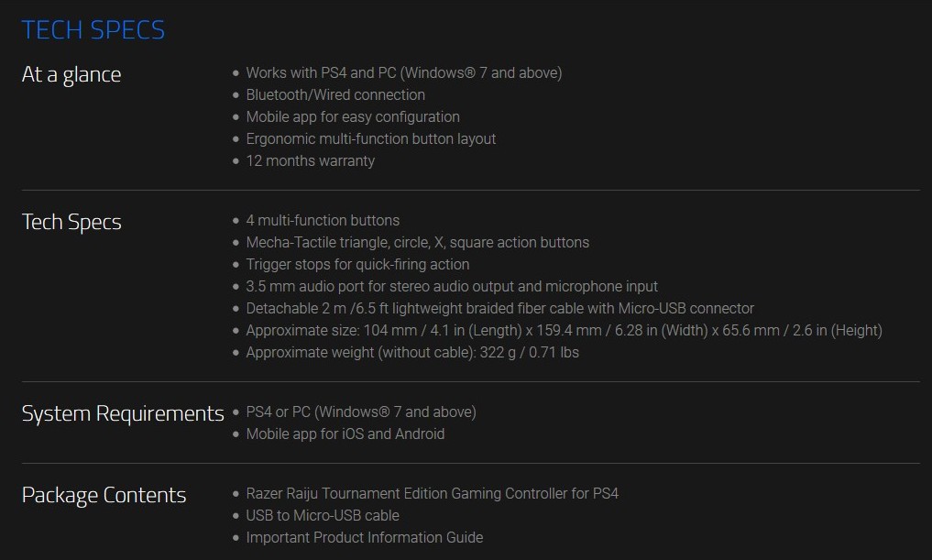Viewport: 932px width, 560px height.
Task: Click the Mecha-Tactile action buttons line
Action: click(x=418, y=242)
